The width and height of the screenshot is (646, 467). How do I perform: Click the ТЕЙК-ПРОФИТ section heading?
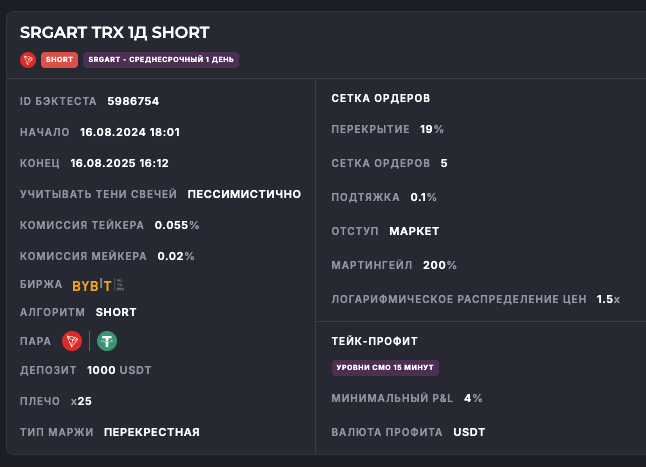[374, 341]
